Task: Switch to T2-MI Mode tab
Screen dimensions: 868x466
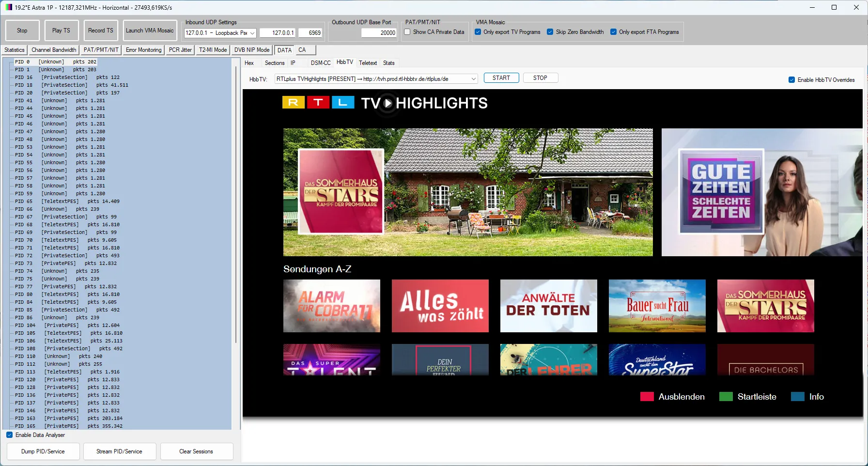Action: tap(213, 50)
